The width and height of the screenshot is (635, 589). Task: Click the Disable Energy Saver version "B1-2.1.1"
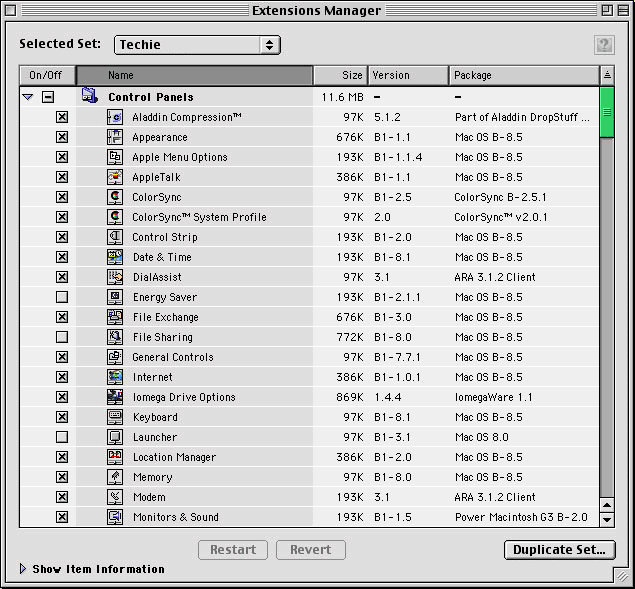click(397, 297)
